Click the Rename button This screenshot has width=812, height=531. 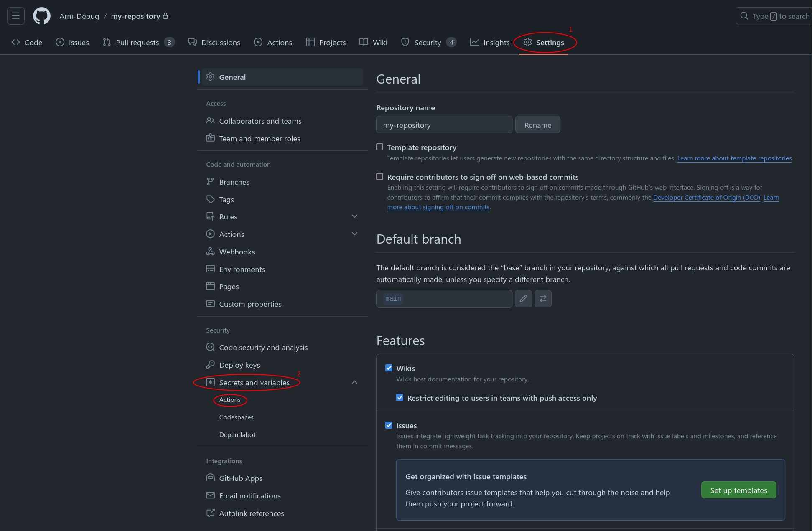coord(537,125)
